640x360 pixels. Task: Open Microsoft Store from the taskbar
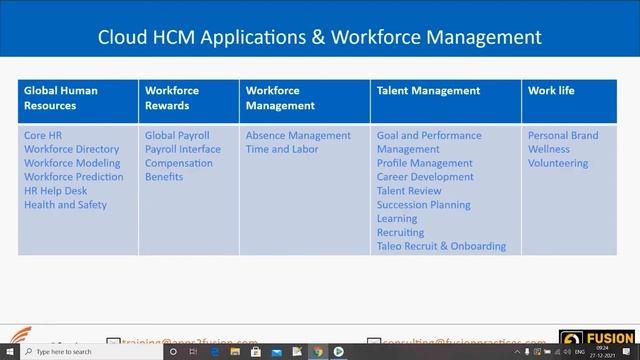[x=256, y=351]
